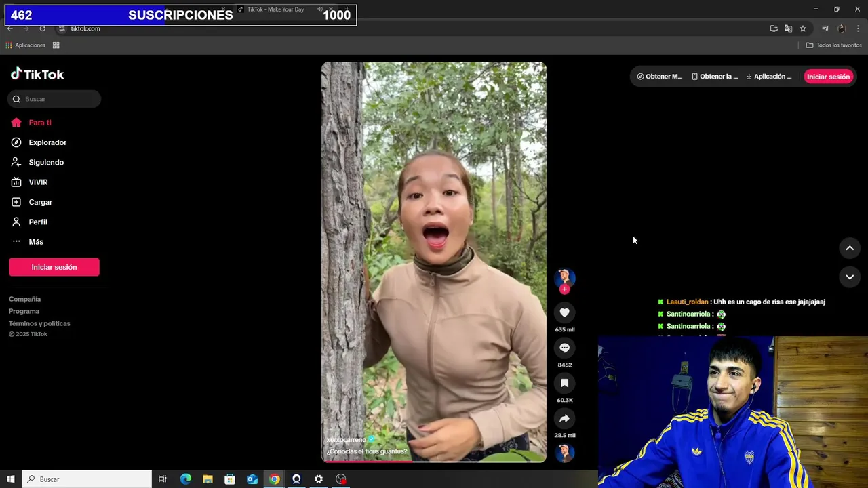Share the video with arrow icon
The height and width of the screenshot is (488, 868).
pos(564,418)
